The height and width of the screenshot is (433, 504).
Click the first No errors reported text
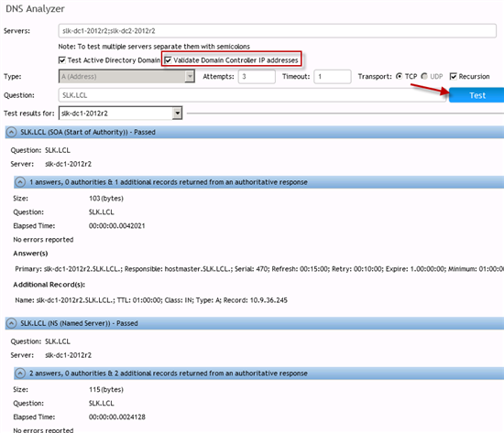(43, 240)
